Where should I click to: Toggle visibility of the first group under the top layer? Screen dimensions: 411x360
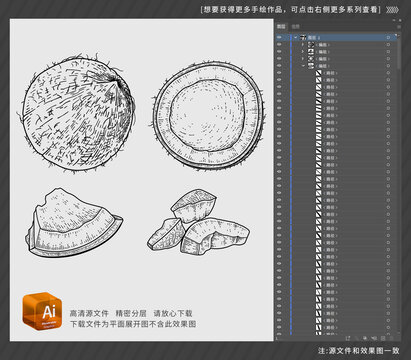coord(279,45)
